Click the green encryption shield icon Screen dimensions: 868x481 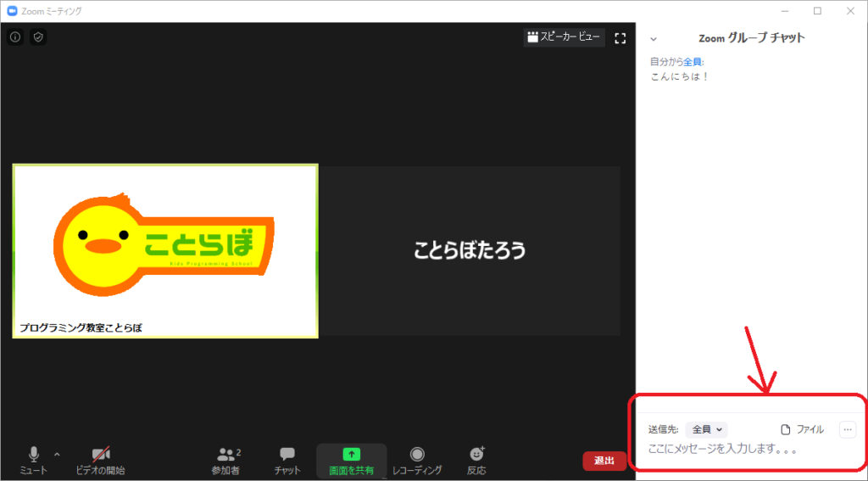click(x=38, y=37)
